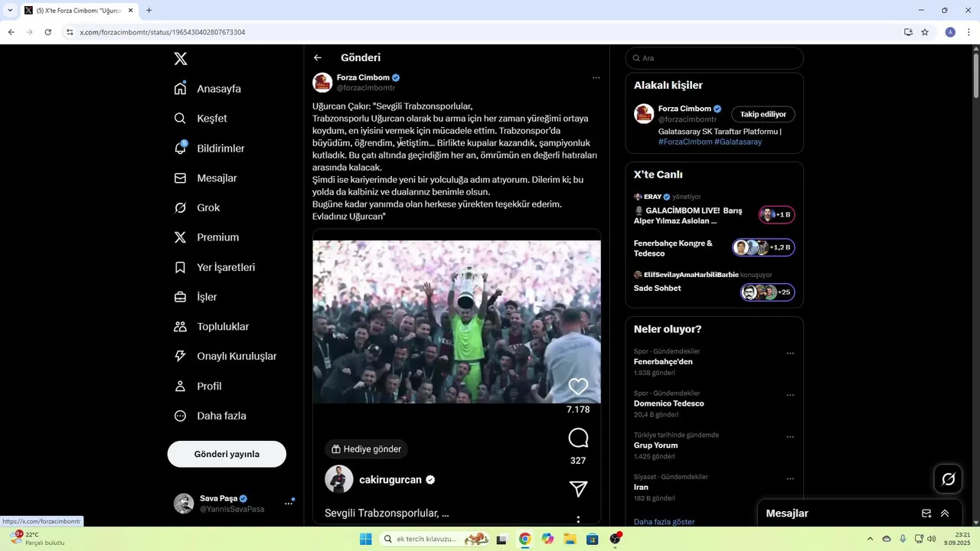
Task: Select the X'te Forza Cimbom tab
Action: (79, 11)
